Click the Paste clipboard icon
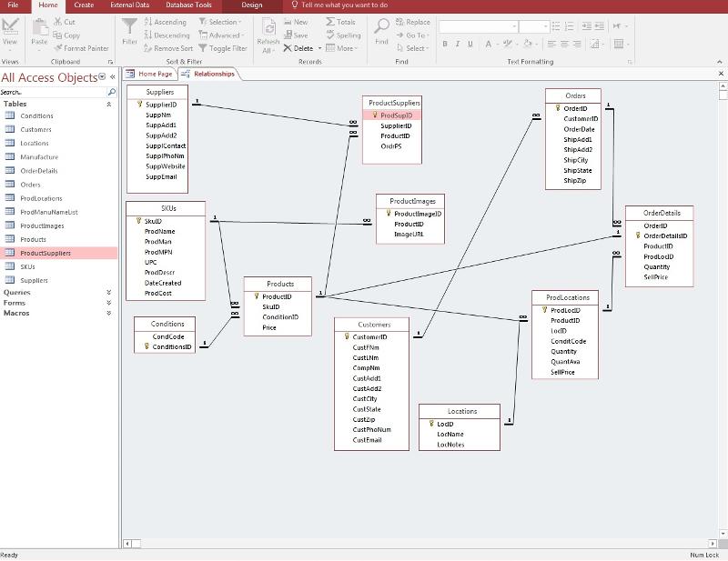The width and height of the screenshot is (728, 561). [x=39, y=27]
